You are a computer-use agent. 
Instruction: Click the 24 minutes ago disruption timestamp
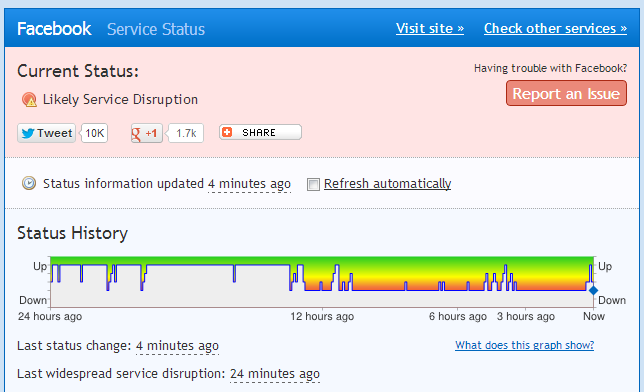tap(275, 374)
